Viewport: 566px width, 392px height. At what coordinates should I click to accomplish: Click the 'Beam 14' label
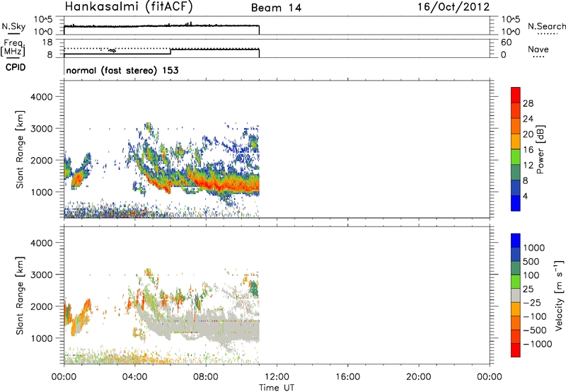(276, 8)
